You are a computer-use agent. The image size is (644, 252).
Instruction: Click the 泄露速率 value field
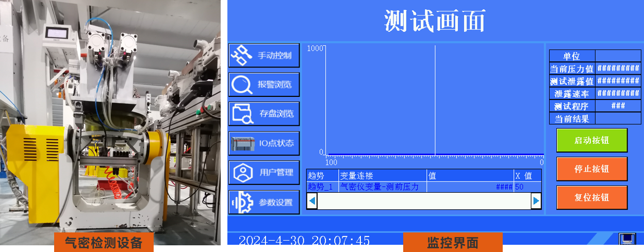618,93
